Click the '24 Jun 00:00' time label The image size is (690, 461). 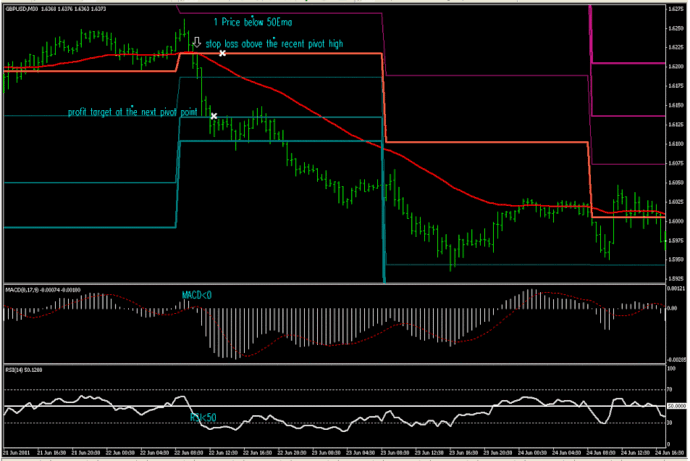click(x=532, y=453)
